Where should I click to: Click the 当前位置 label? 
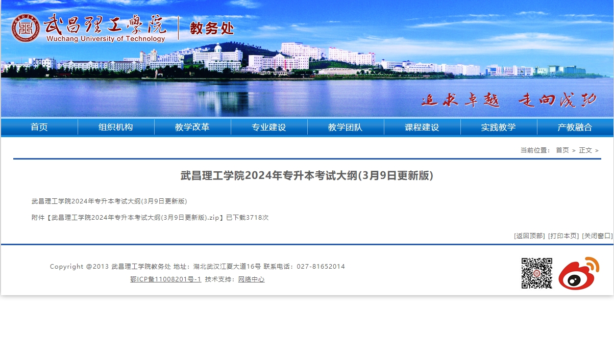[535, 150]
